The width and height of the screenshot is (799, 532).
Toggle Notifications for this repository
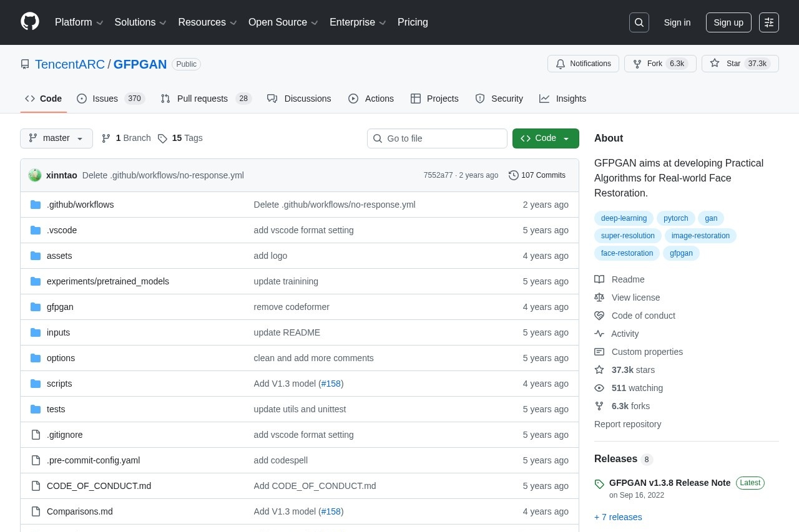(x=583, y=64)
